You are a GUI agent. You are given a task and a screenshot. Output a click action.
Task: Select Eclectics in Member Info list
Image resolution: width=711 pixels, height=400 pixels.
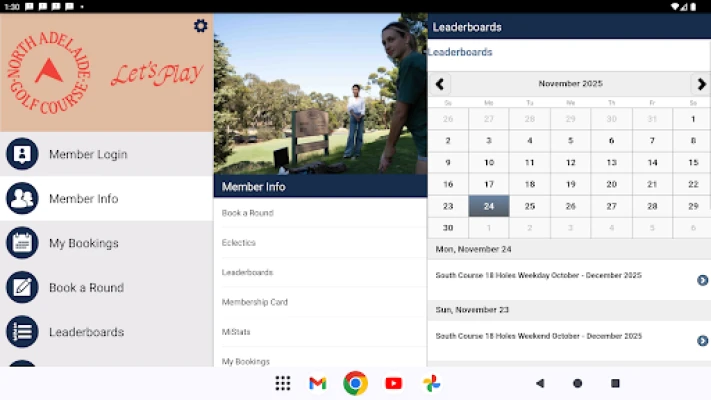[239, 243]
